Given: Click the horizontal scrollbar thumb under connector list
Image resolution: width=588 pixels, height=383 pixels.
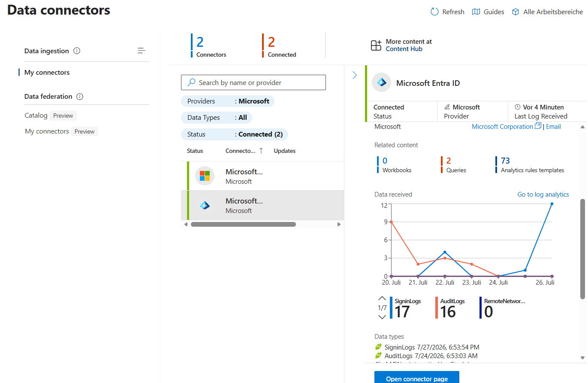Looking at the screenshot, I should tap(243, 224).
